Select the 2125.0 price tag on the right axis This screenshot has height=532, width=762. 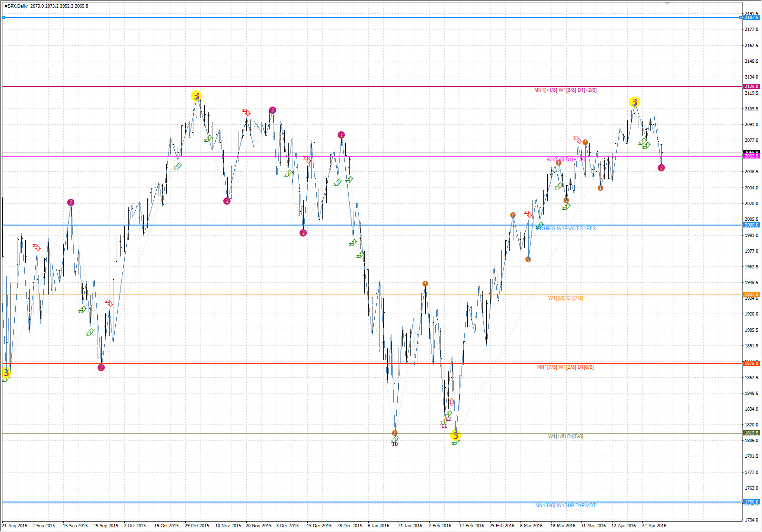click(751, 87)
